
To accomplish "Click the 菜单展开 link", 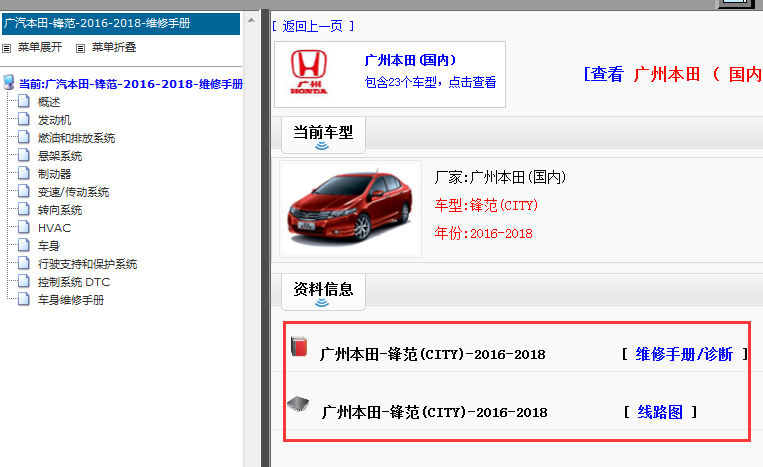I will pos(40,47).
